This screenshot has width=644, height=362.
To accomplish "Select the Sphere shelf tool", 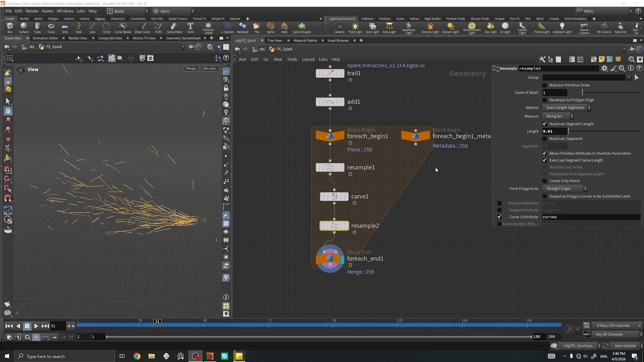I will [x=23, y=28].
